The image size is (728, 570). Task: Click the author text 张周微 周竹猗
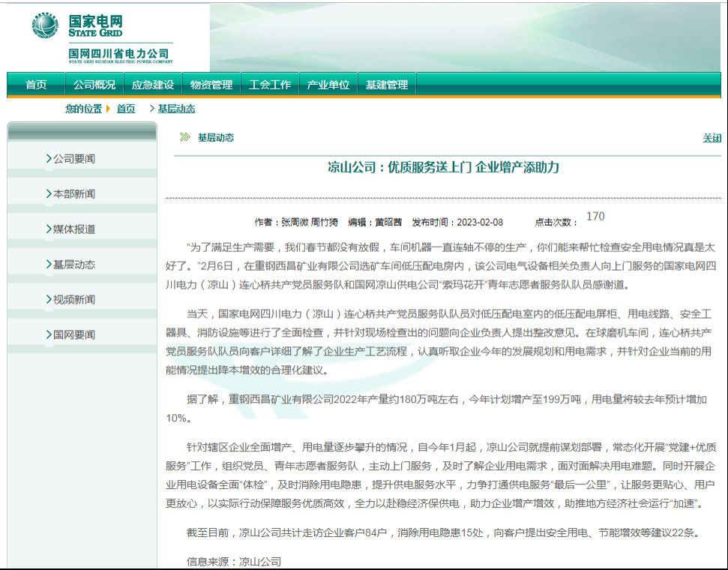click(310, 223)
